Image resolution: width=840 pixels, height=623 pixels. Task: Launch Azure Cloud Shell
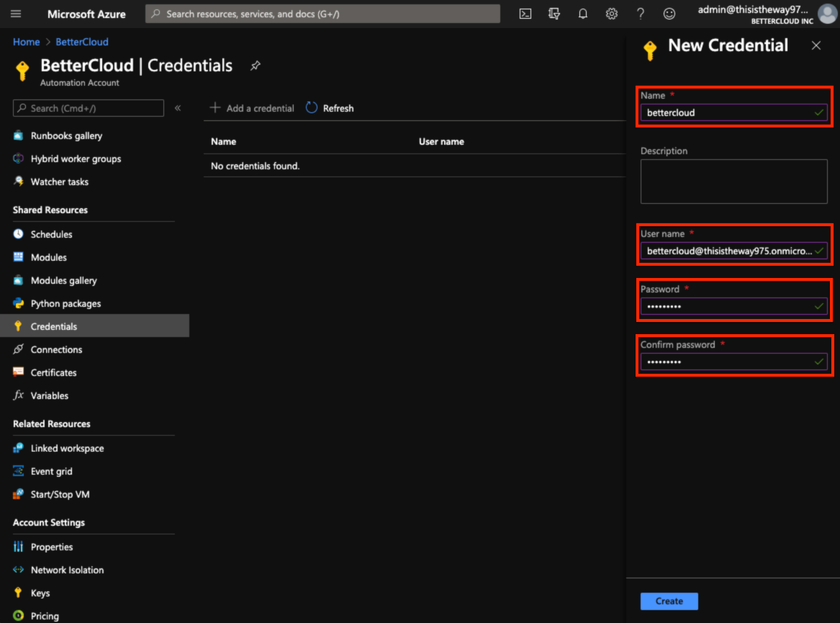coord(525,13)
